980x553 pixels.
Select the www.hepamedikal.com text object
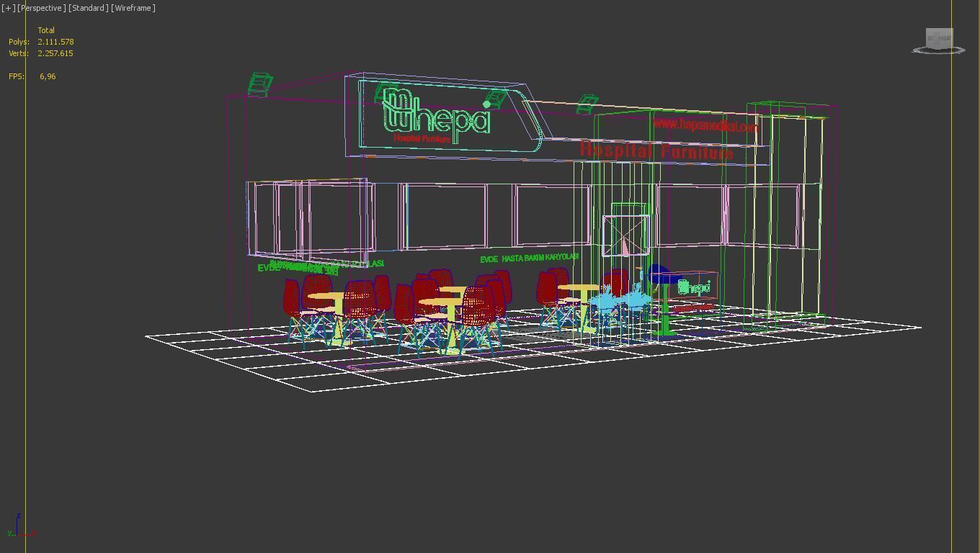[x=705, y=125]
